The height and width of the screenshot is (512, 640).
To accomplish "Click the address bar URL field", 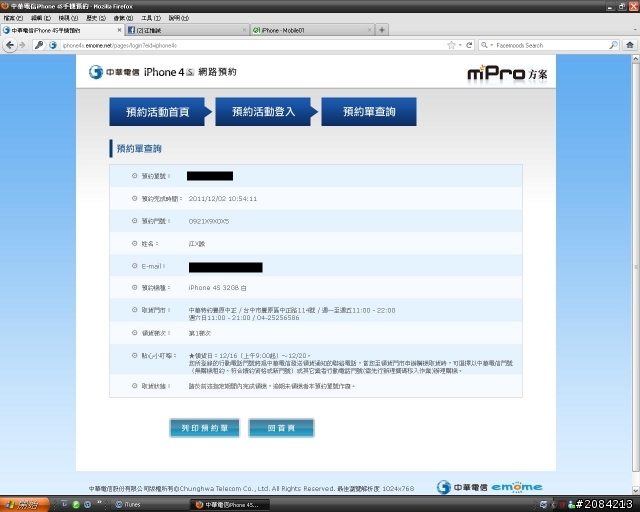I will tap(253, 45).
